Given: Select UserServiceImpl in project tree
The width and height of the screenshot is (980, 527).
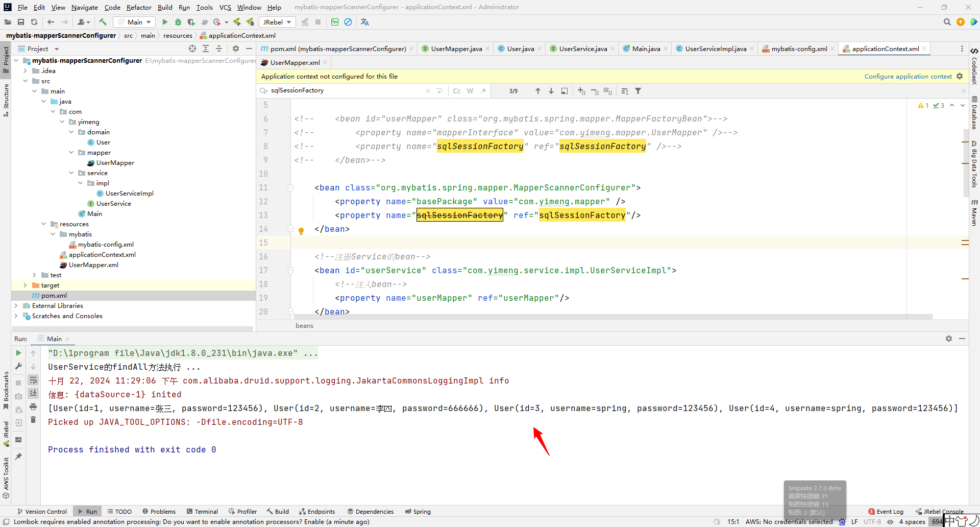Looking at the screenshot, I should [x=129, y=194].
